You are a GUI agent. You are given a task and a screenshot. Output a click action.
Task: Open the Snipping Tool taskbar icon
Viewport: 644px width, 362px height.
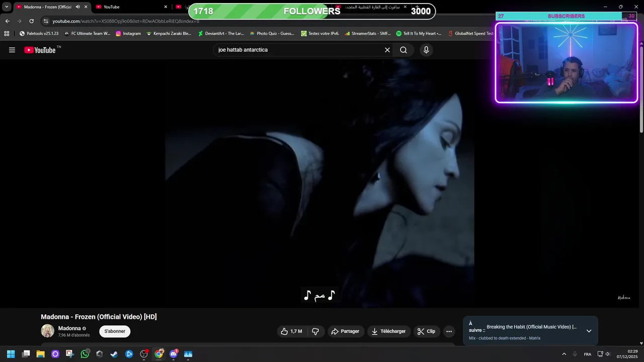click(69, 354)
